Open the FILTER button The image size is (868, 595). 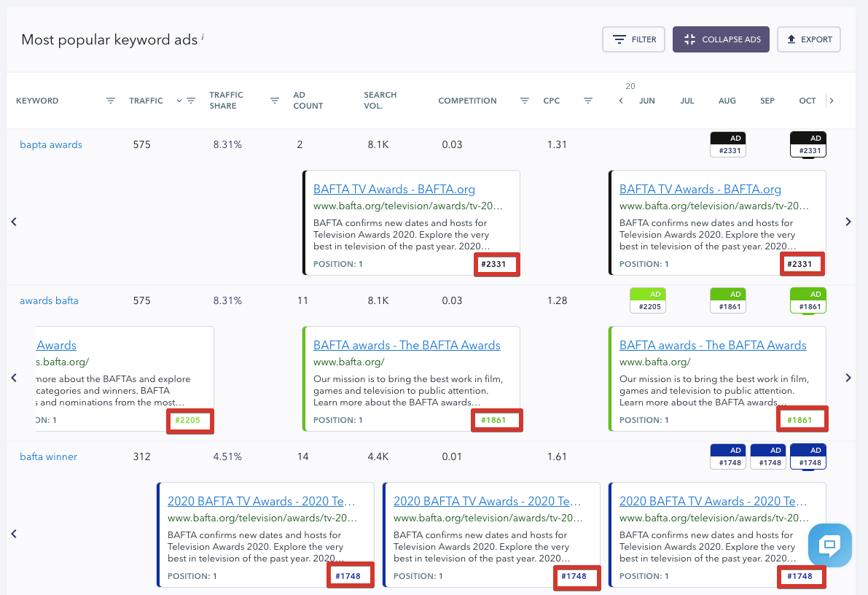point(633,39)
